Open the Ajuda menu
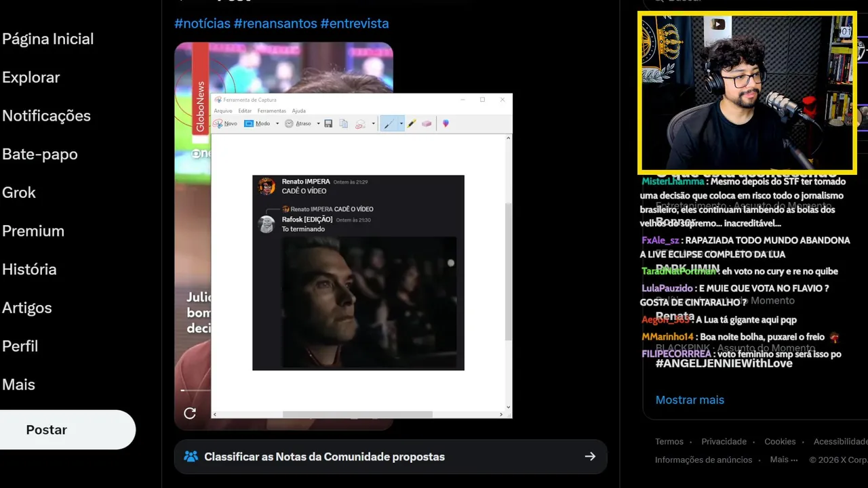 299,110
